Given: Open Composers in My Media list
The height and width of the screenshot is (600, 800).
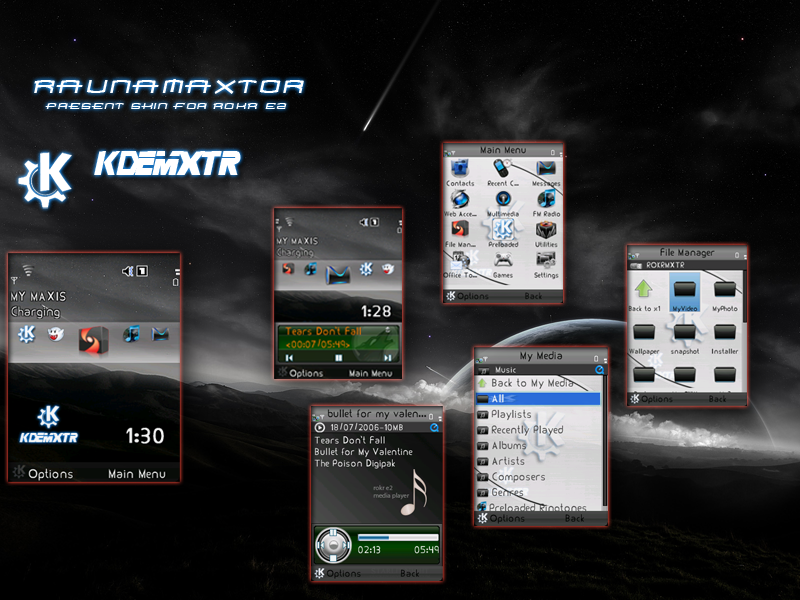Looking at the screenshot, I should (539, 477).
